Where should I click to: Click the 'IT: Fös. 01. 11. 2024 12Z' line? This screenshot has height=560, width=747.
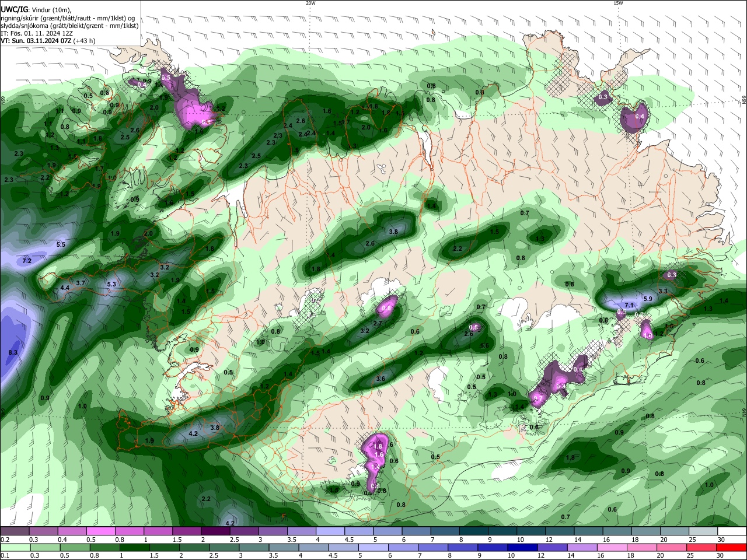(37, 33)
